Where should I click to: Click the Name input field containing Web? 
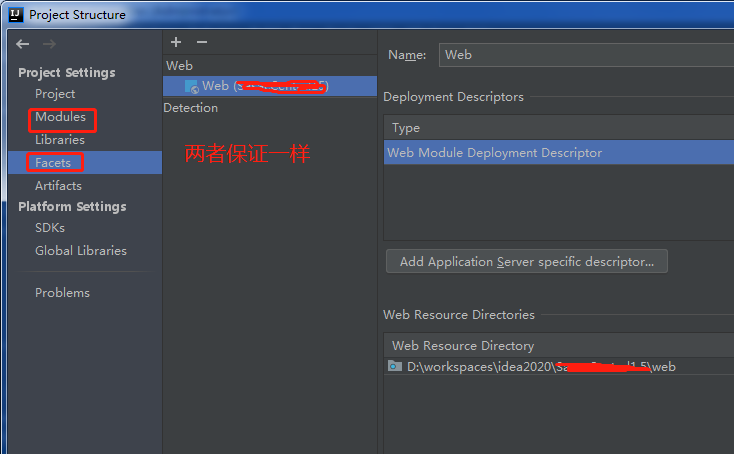tap(586, 55)
